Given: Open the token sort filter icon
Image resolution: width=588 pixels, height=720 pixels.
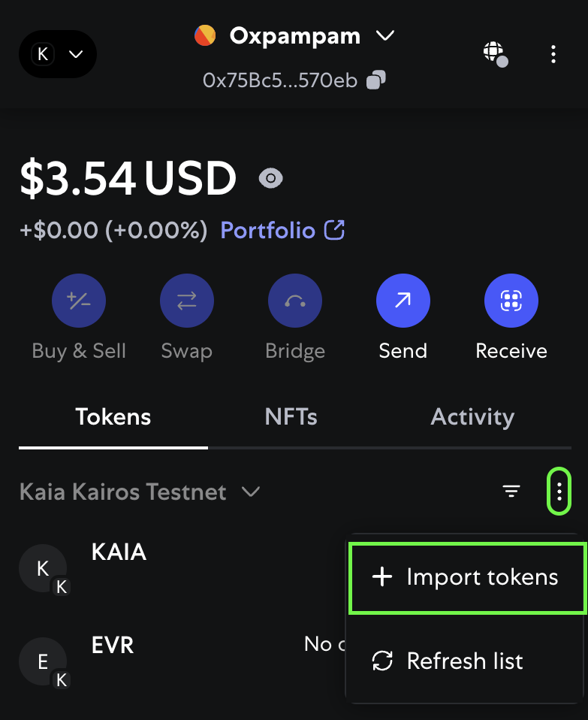Looking at the screenshot, I should click(511, 492).
